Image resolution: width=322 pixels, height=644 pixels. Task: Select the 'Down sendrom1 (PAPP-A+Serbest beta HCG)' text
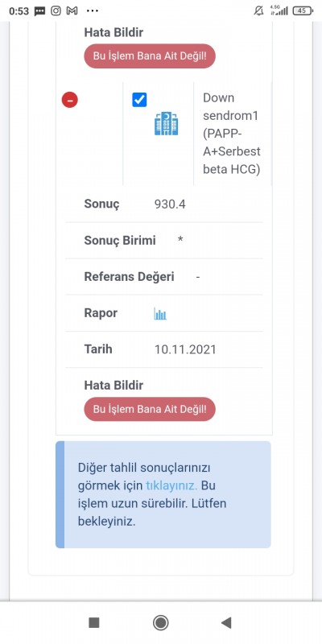tap(232, 134)
